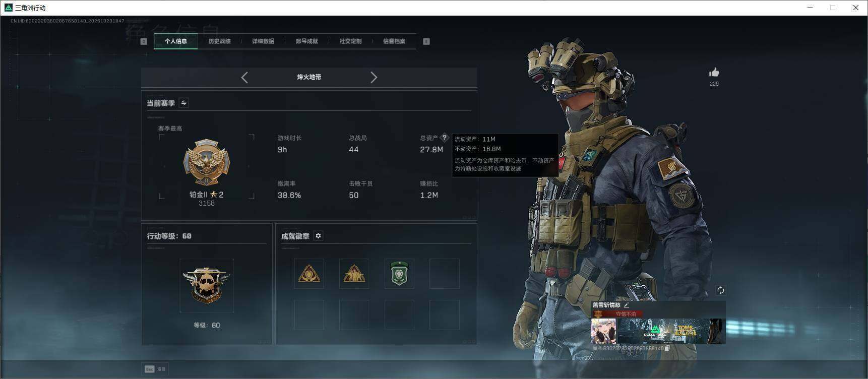
Task: Open settings gear next to 成就徽章
Action: [x=318, y=236]
